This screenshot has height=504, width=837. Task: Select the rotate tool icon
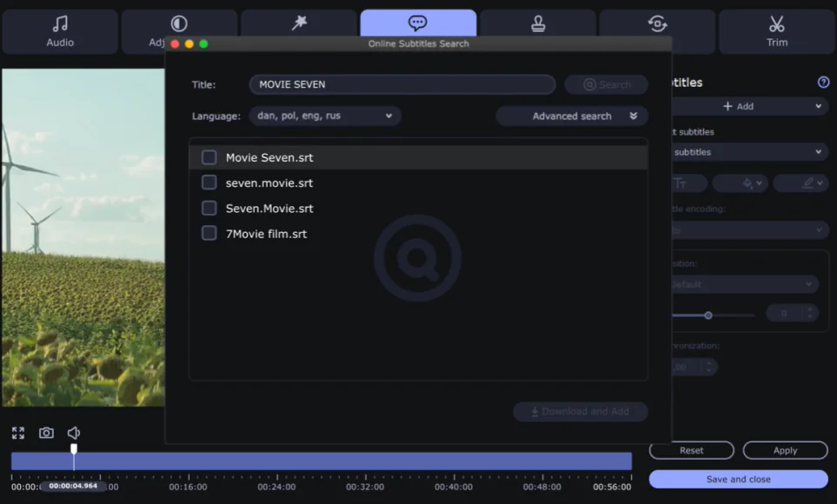[658, 24]
